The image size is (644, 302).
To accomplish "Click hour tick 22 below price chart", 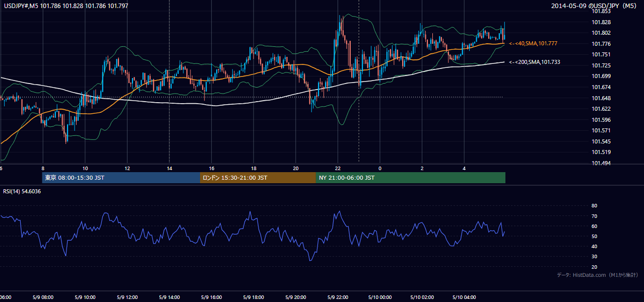I will 338,169.
